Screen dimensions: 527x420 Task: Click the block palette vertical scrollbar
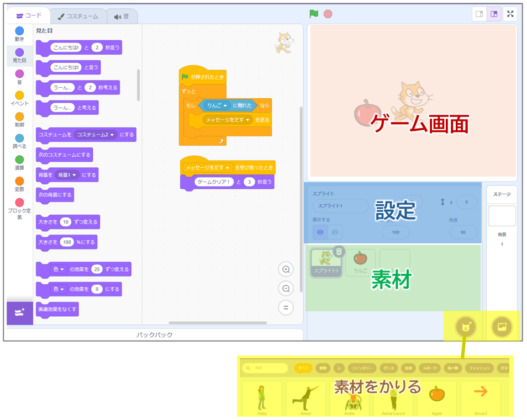138,85
